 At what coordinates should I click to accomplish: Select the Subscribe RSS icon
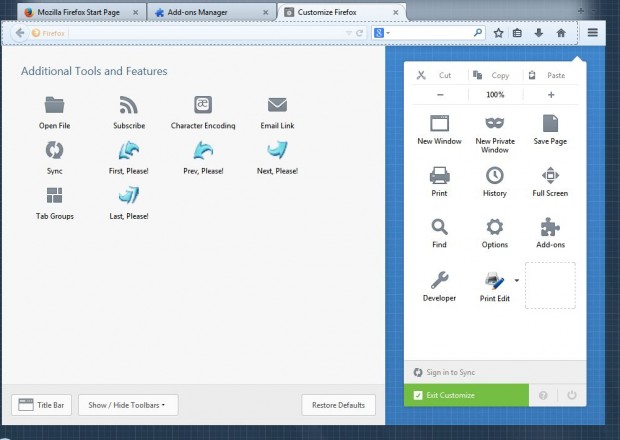point(129,105)
